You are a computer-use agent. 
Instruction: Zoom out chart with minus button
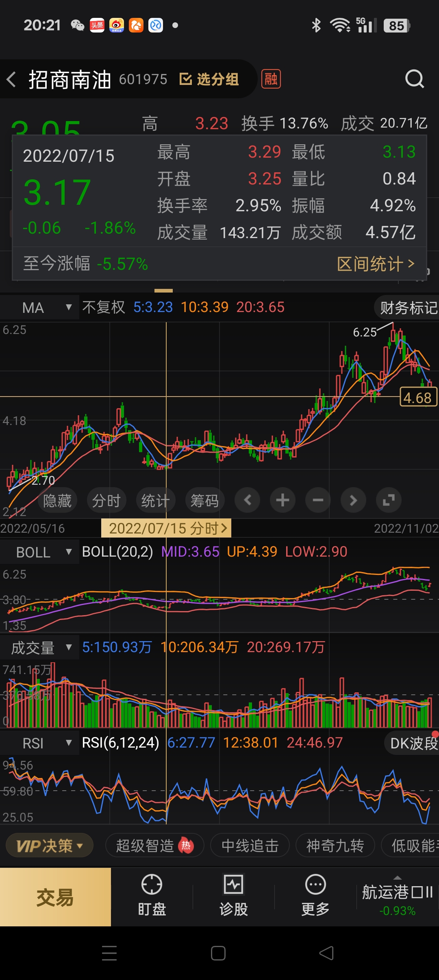(x=318, y=500)
